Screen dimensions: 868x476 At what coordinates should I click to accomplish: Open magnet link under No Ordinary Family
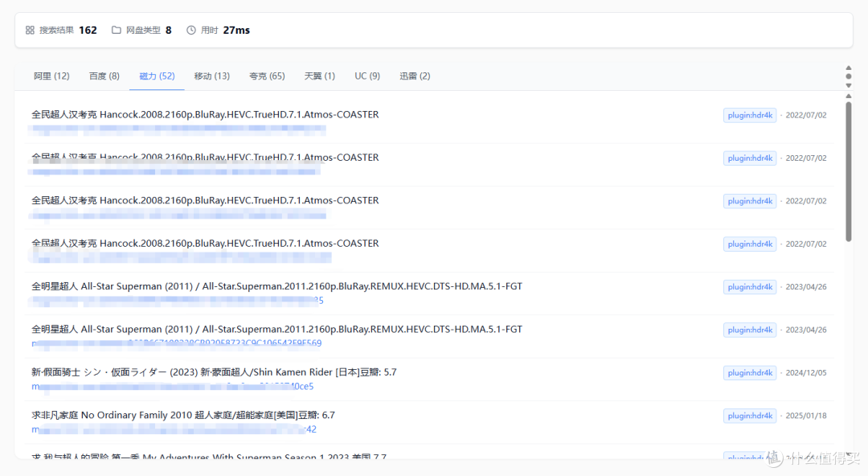(x=174, y=429)
